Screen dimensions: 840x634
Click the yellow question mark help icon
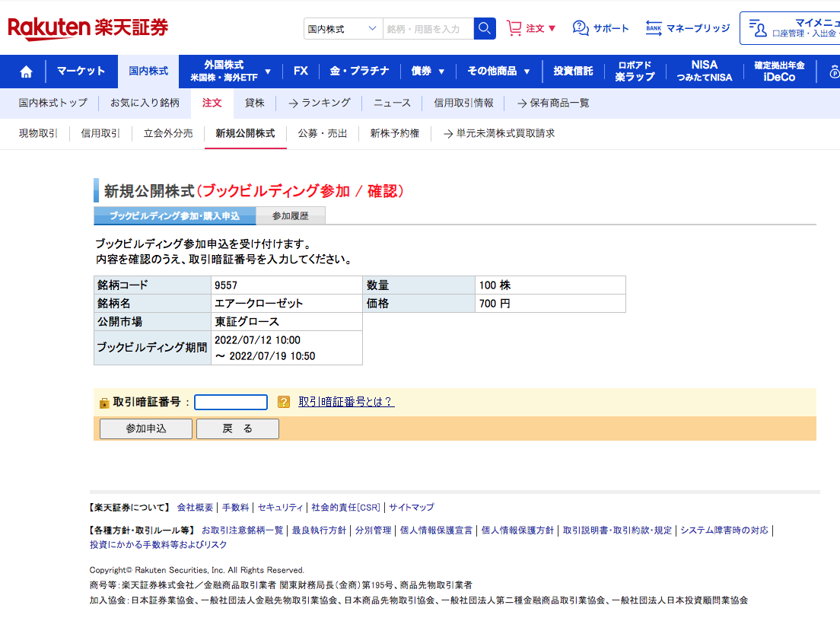284,402
